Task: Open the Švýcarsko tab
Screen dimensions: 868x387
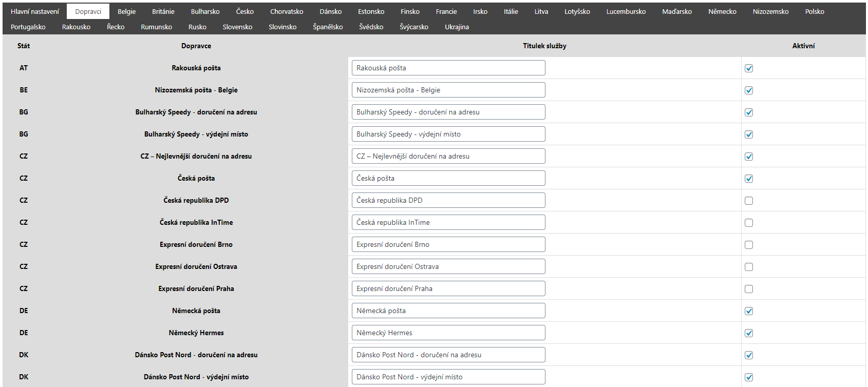Action: coord(414,27)
